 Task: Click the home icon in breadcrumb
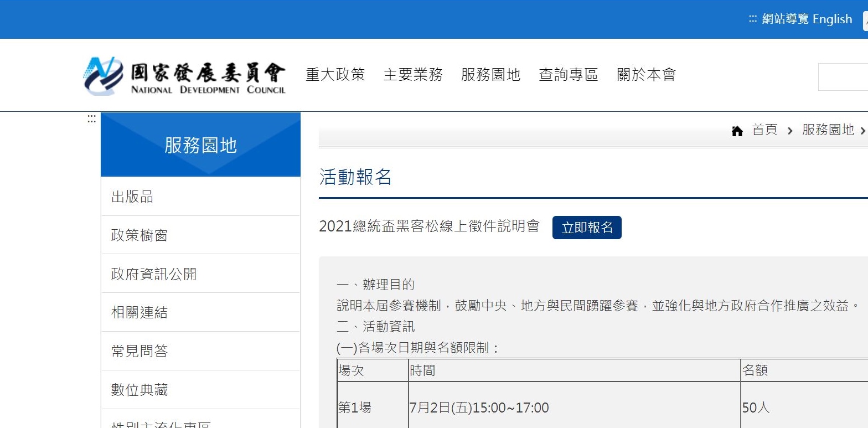737,131
